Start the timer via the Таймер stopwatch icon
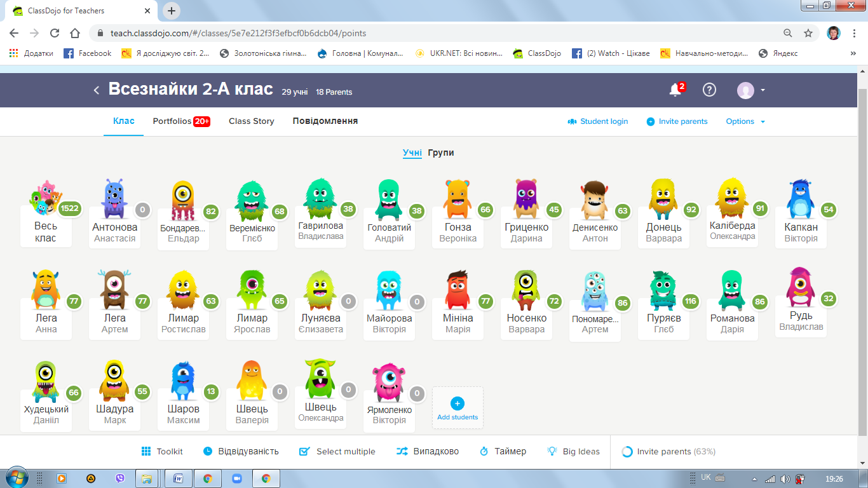Screen dimensions: 868x488 pos(484,451)
